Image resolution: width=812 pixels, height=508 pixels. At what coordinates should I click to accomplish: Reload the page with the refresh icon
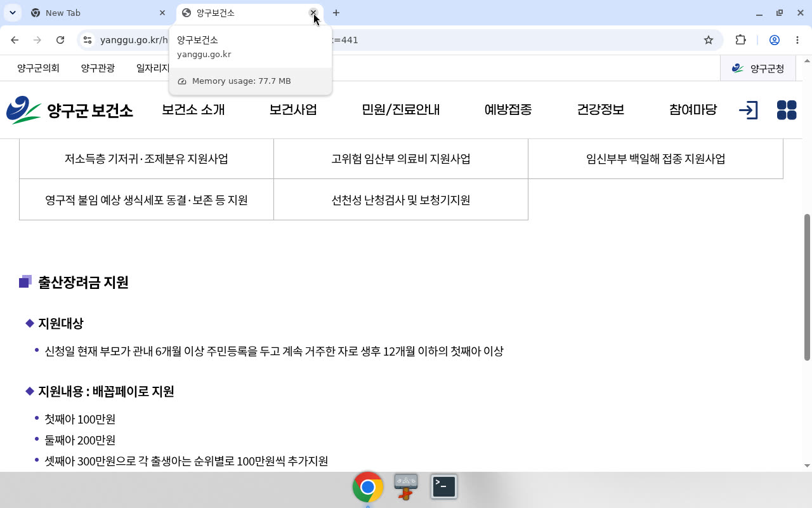coord(60,40)
